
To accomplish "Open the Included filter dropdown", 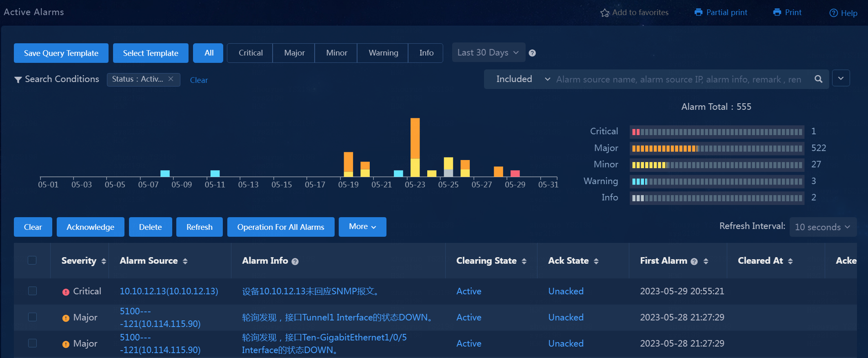I will pos(523,79).
